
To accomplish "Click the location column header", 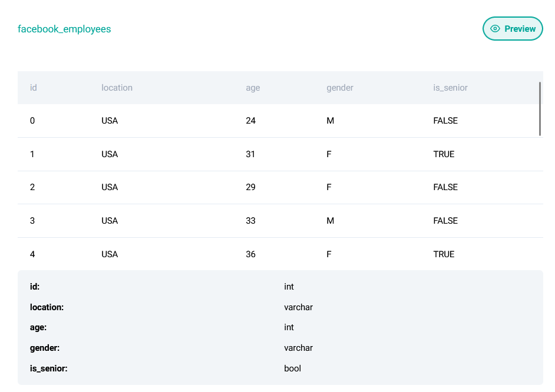I will click(117, 88).
